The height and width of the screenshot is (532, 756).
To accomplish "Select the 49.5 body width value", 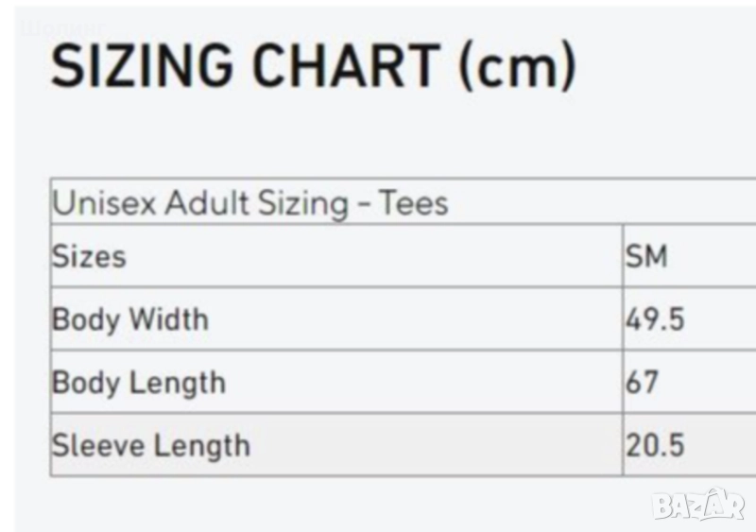I will pos(654,319).
